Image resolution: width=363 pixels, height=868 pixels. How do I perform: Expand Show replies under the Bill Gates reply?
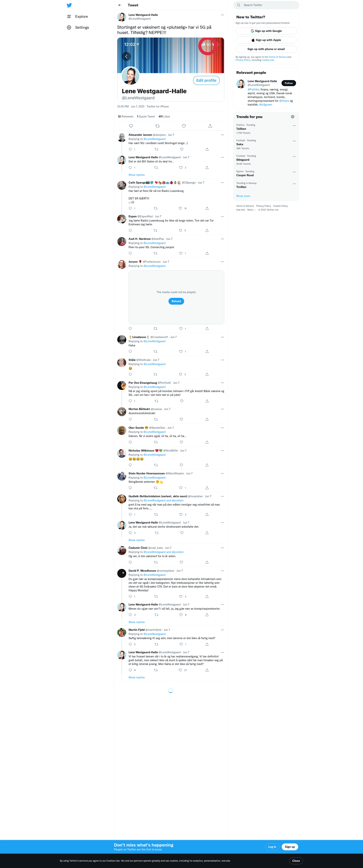click(x=137, y=175)
